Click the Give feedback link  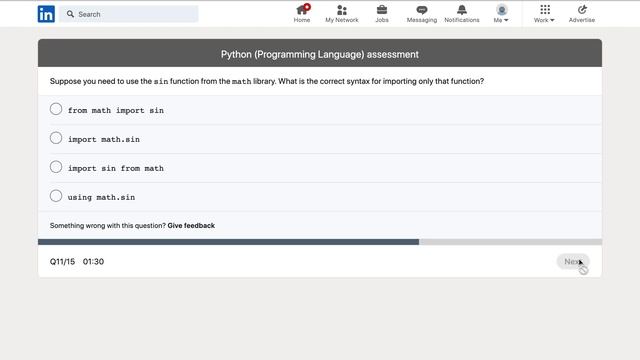[191, 225]
